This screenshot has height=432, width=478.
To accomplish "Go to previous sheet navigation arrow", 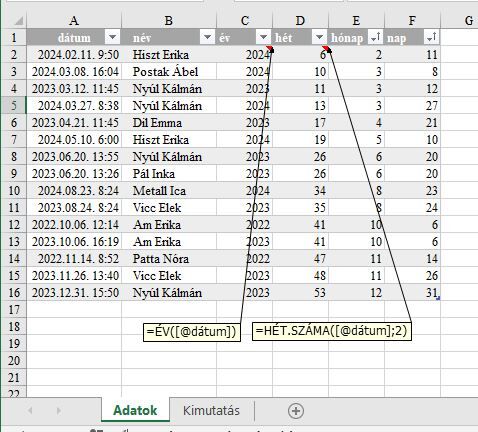I will click(x=30, y=410).
